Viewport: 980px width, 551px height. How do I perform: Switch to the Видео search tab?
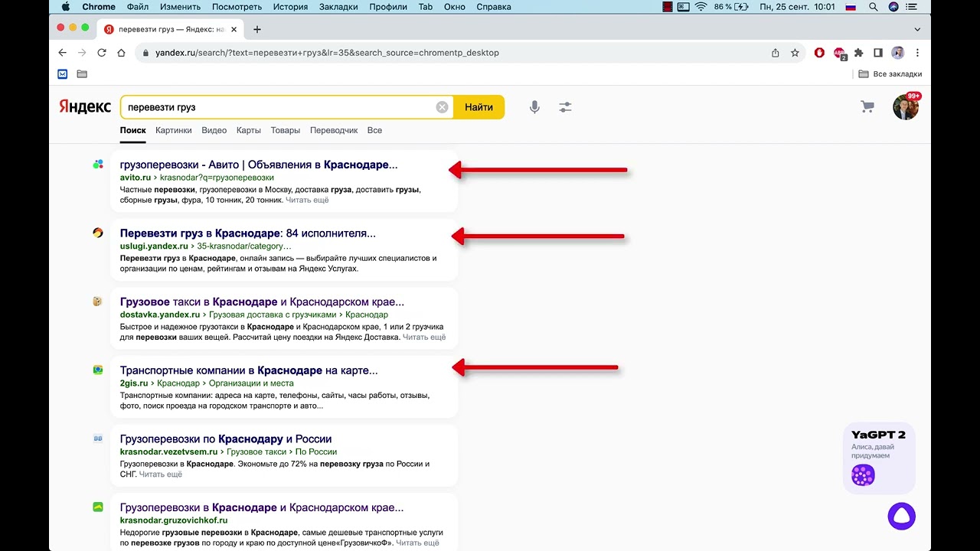(214, 130)
